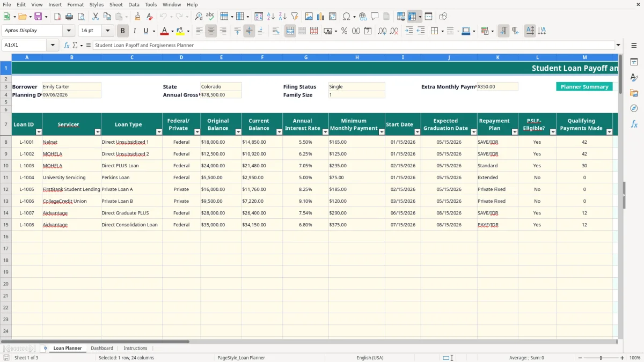Screen dimensions: 644x362
Task: Open the Sidebar Styles panel
Action: [634, 78]
